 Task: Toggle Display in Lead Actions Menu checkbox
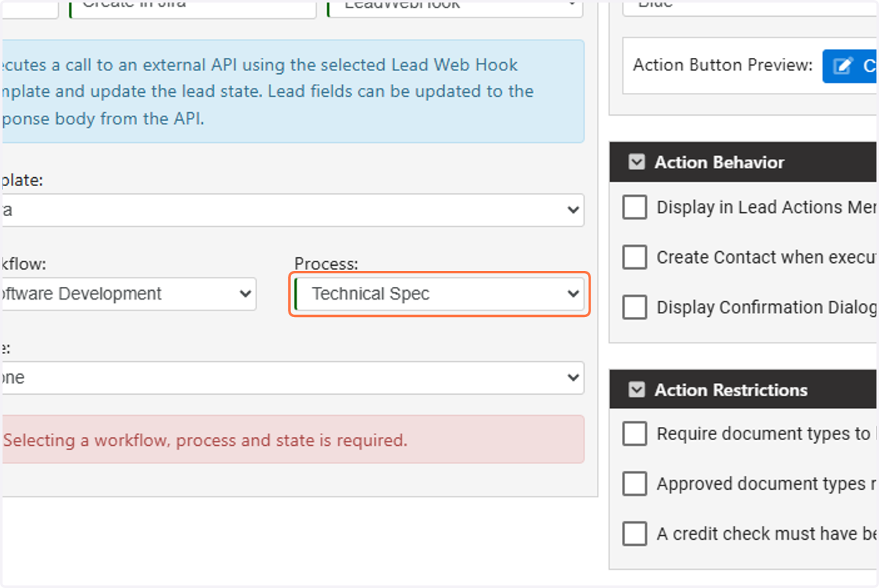pyautogui.click(x=634, y=207)
